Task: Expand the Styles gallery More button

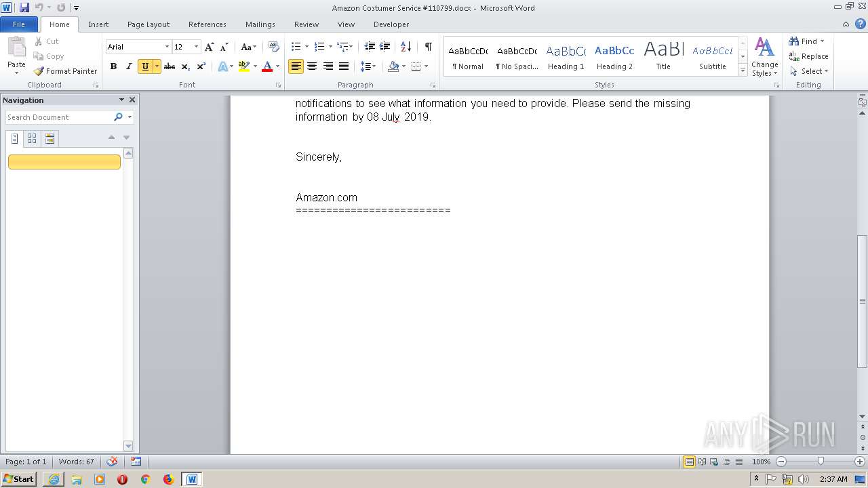Action: [x=743, y=71]
